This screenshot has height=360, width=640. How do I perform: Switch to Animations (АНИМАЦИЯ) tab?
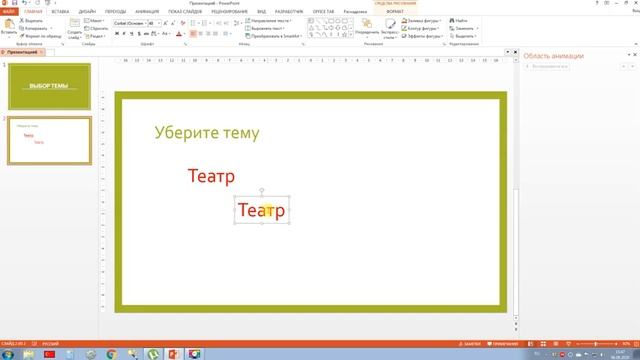click(x=147, y=11)
